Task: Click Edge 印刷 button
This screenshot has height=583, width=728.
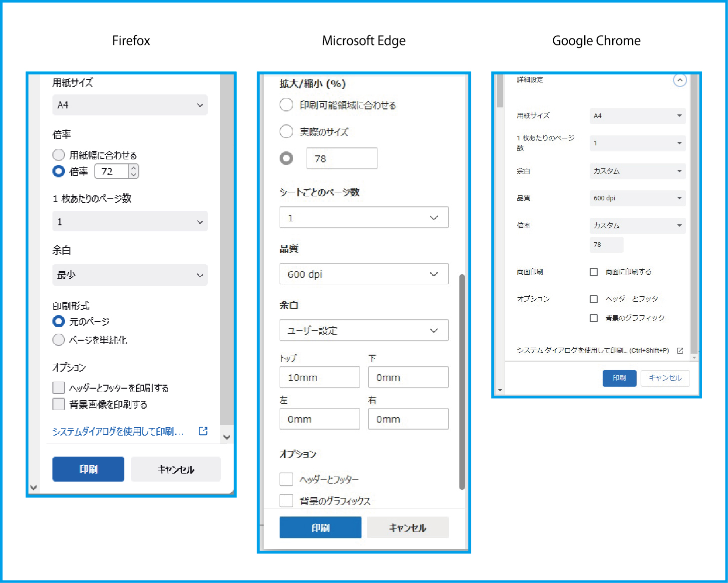Action: 321,528
